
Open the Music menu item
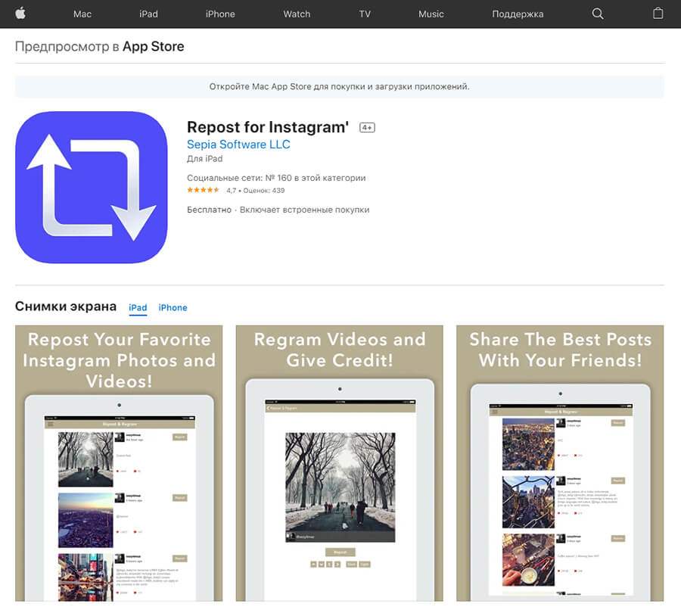point(431,14)
